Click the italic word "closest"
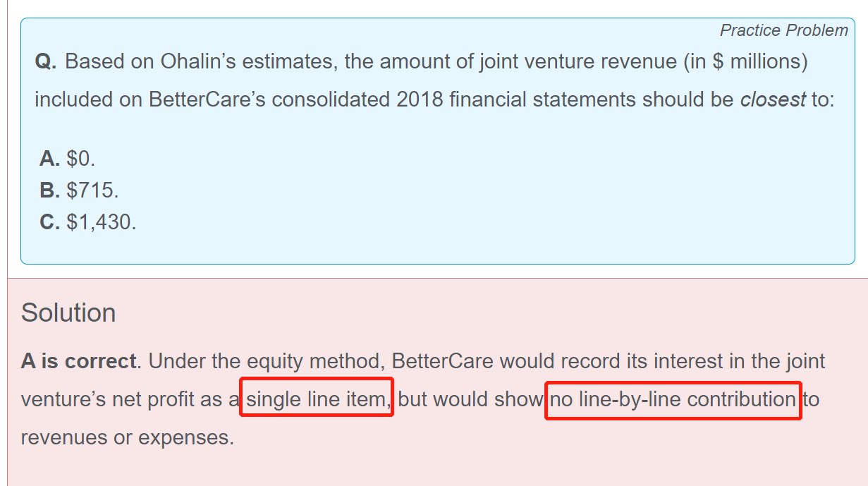Viewport: 868px width, 486px height. pyautogui.click(x=772, y=99)
